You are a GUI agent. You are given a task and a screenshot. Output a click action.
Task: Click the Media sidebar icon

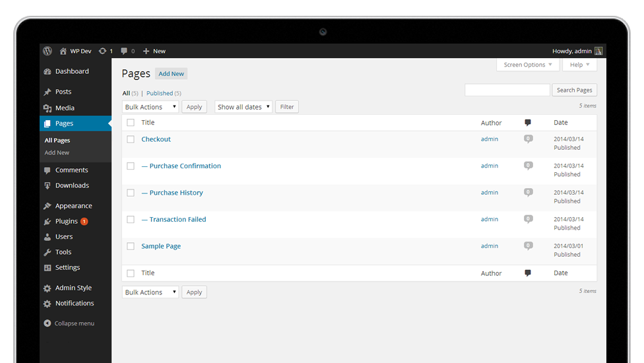click(48, 108)
